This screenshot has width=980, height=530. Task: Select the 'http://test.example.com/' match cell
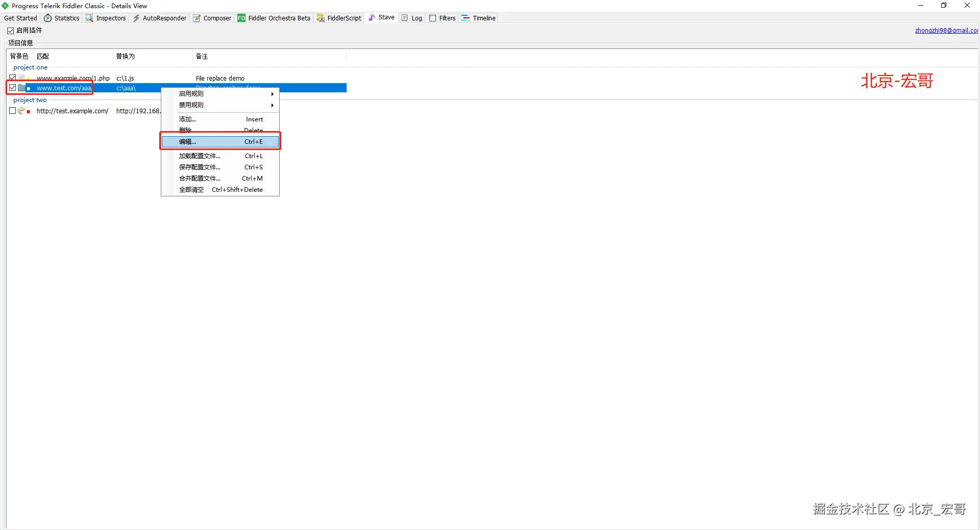72,111
